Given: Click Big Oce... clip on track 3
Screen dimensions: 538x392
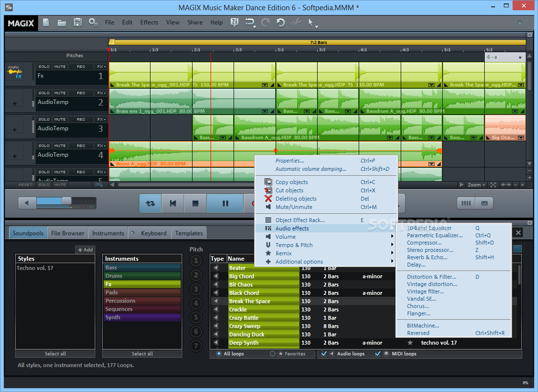Looking at the screenshot, I should [x=505, y=127].
